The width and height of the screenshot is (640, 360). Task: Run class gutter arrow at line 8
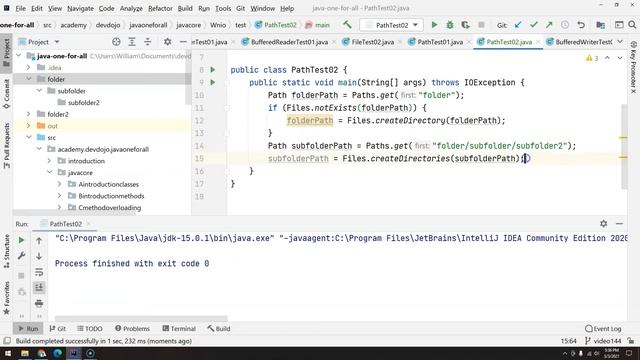pyautogui.click(x=213, y=70)
